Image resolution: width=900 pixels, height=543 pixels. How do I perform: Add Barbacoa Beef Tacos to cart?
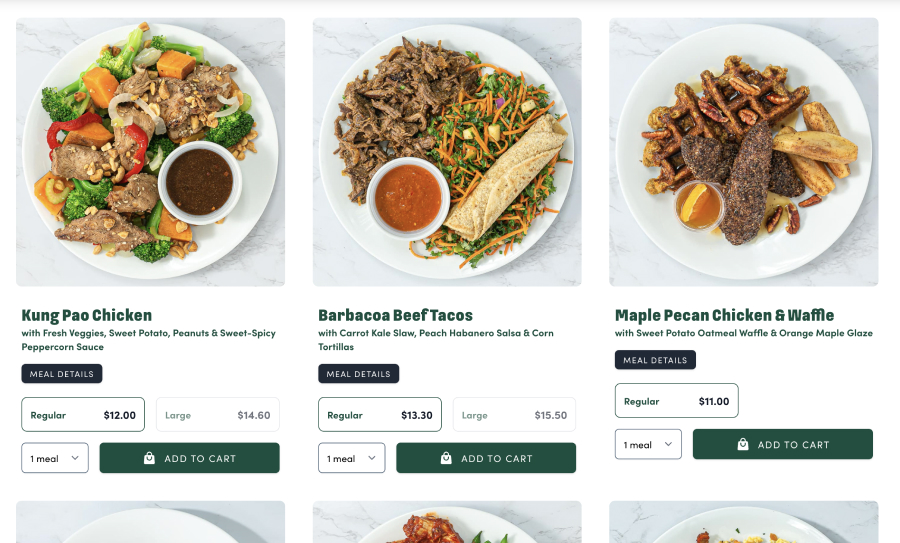pyautogui.click(x=486, y=458)
